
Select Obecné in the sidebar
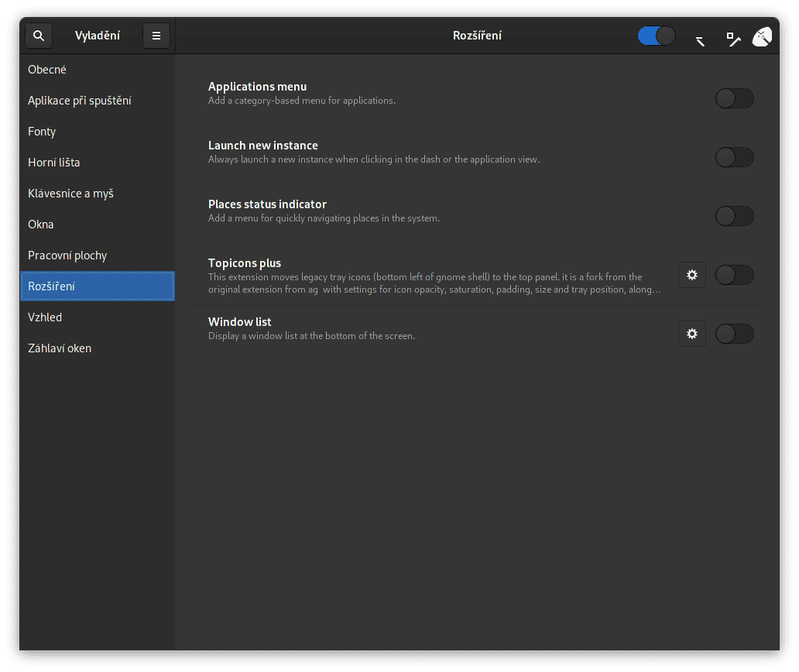point(47,70)
